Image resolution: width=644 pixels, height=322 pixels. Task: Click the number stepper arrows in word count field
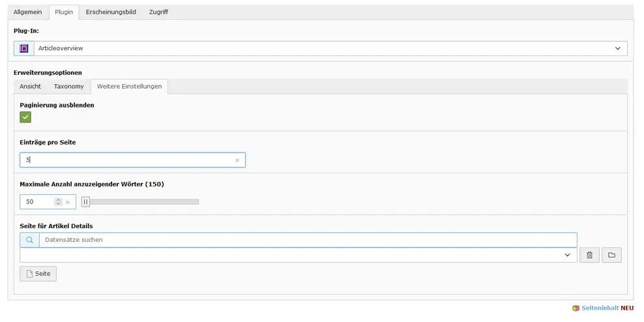point(58,202)
